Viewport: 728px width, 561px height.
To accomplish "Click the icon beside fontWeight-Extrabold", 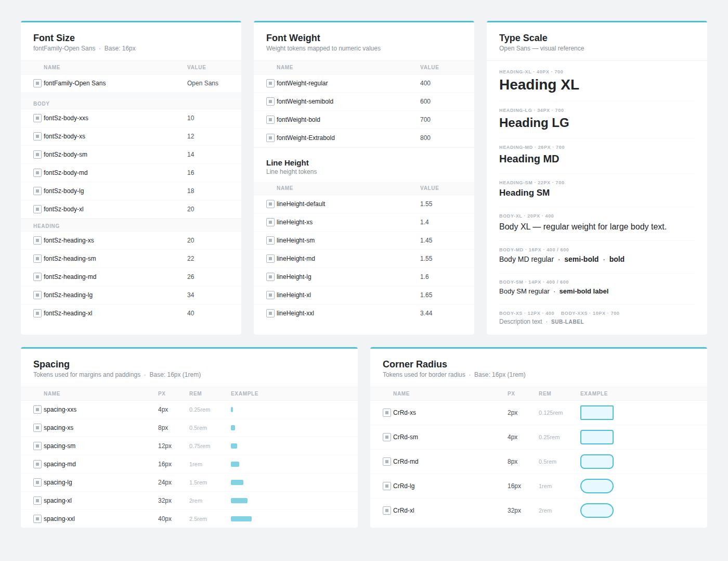I will click(x=270, y=138).
